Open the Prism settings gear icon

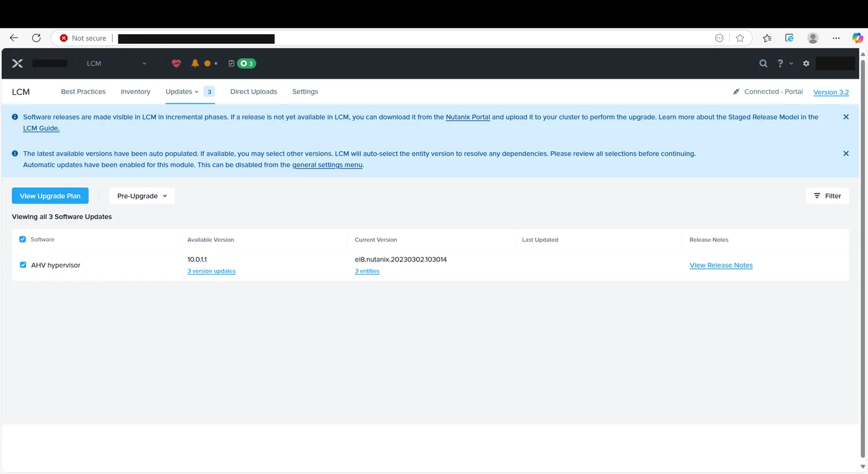click(x=806, y=63)
